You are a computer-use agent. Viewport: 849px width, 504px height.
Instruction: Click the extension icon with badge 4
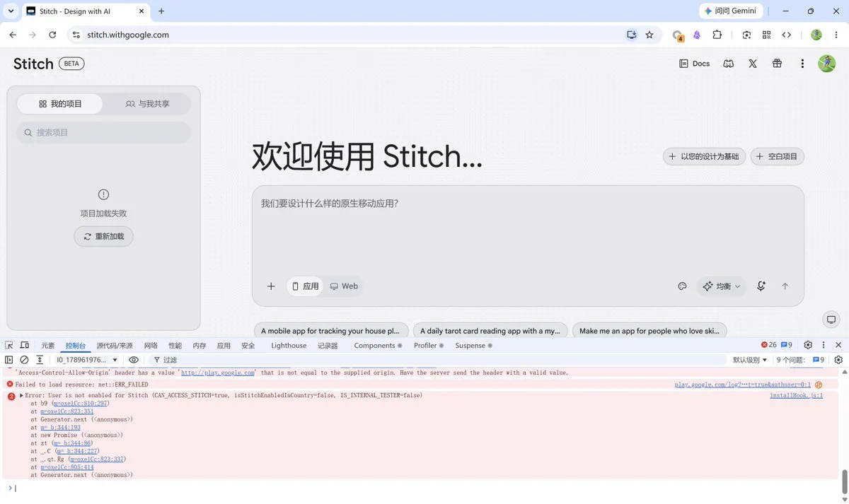point(678,35)
